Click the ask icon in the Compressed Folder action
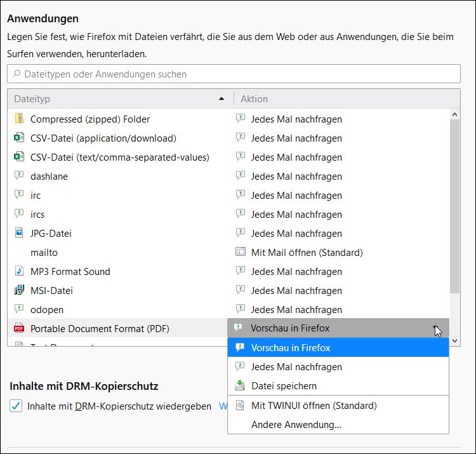The image size is (476, 454). click(x=241, y=119)
